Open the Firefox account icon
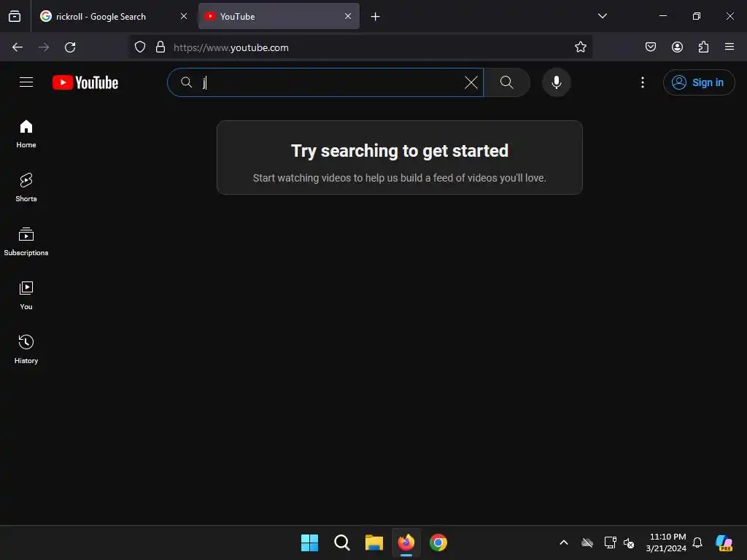Viewport: 747px width, 560px height. pyautogui.click(x=677, y=47)
